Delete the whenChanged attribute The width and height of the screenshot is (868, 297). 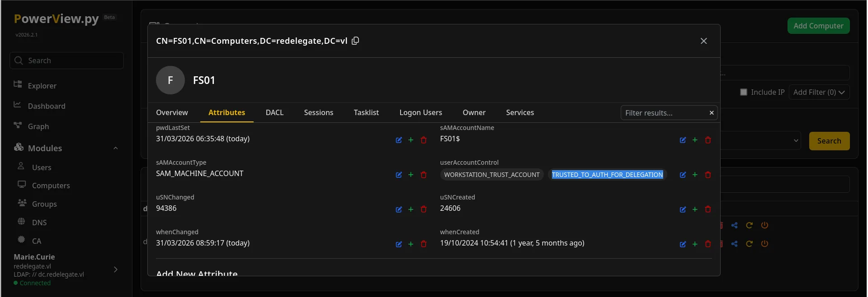point(424,244)
